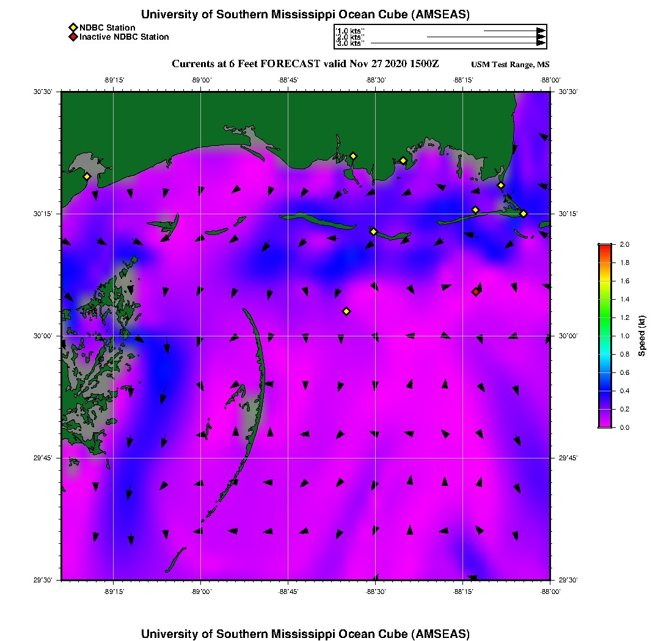
Task: Click the 3.0 kts arrowhead in the scale legend
Action: click(541, 43)
